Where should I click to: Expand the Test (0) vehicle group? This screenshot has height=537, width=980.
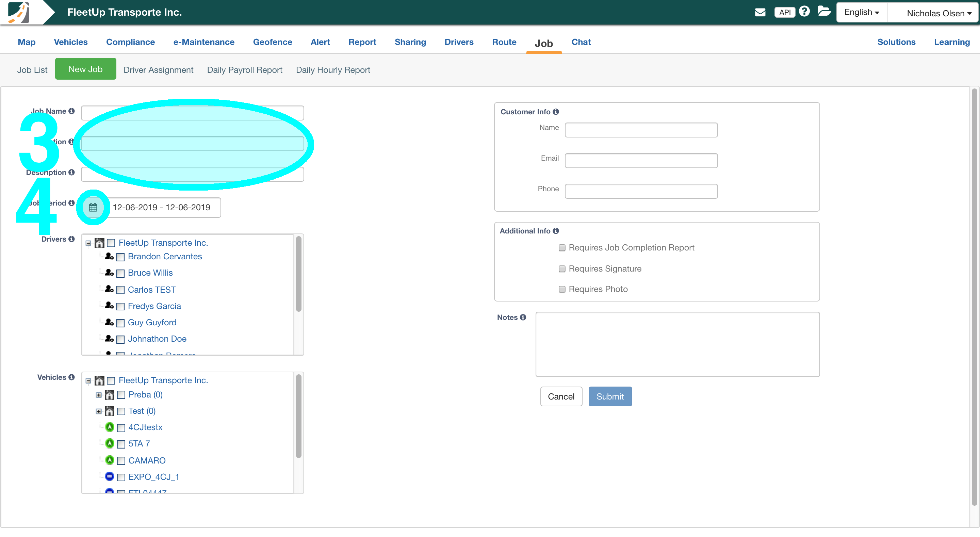(x=99, y=411)
